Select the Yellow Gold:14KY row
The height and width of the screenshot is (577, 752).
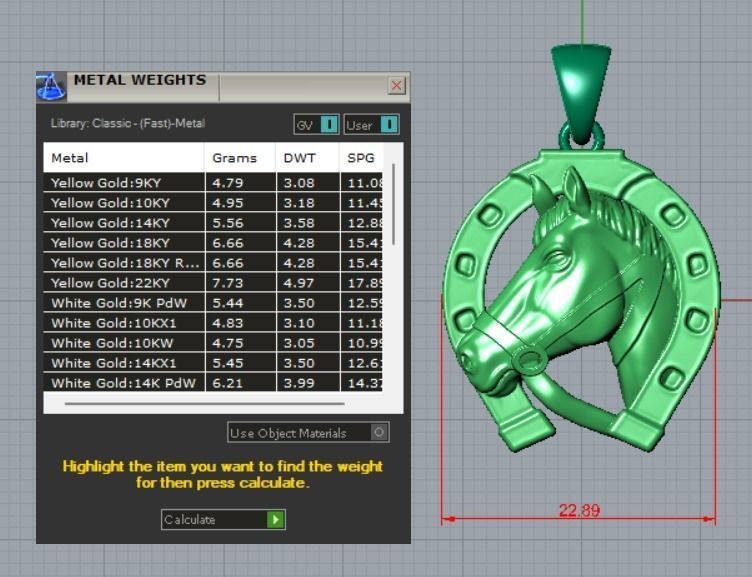point(213,223)
